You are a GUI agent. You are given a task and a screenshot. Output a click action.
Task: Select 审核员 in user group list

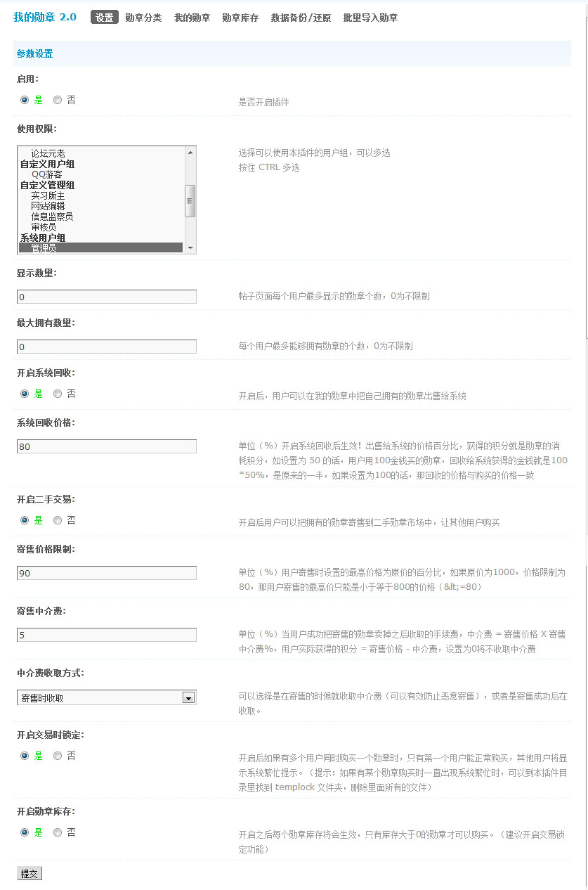point(44,227)
